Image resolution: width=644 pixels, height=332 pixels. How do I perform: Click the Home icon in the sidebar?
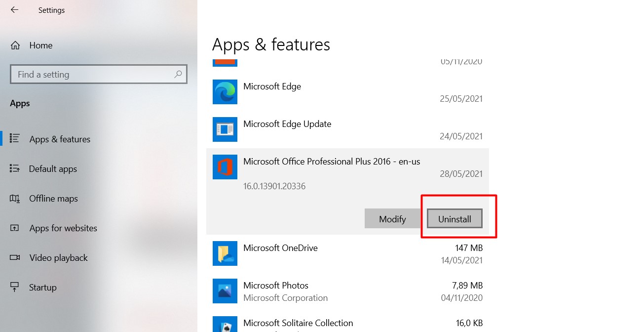(x=15, y=45)
